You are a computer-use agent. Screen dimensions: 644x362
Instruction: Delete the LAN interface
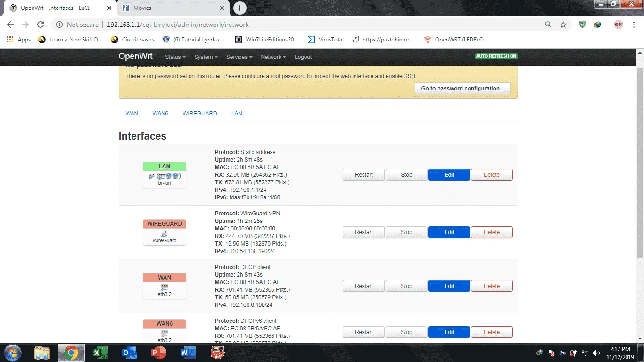click(x=492, y=175)
